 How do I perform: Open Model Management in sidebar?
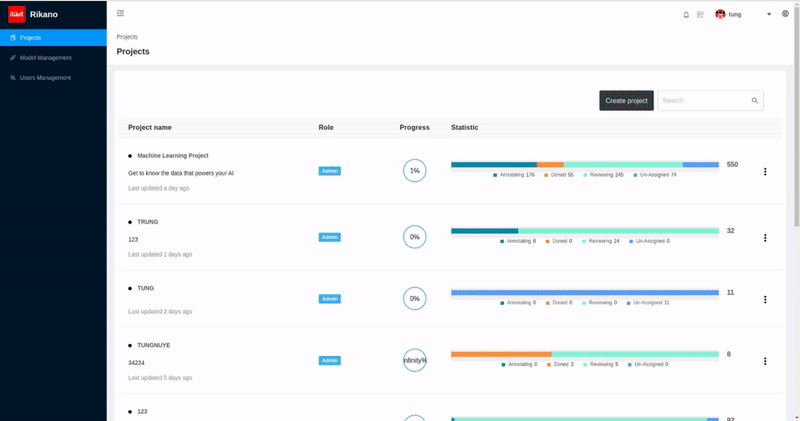(x=53, y=58)
